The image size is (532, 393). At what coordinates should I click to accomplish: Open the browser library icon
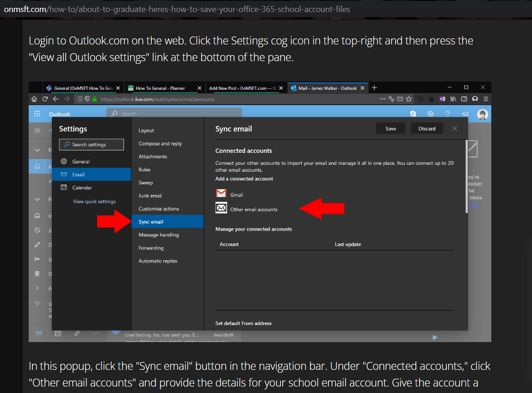pyautogui.click(x=453, y=99)
